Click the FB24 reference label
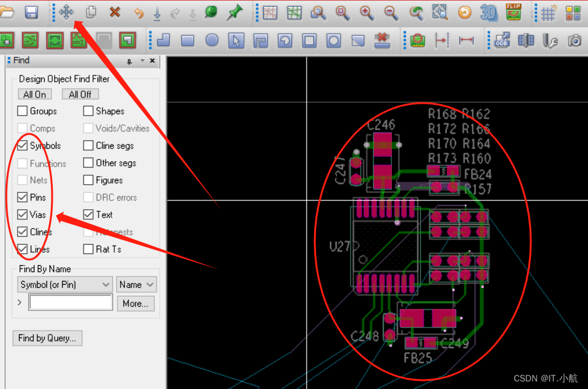The image size is (588, 389). coord(477,174)
